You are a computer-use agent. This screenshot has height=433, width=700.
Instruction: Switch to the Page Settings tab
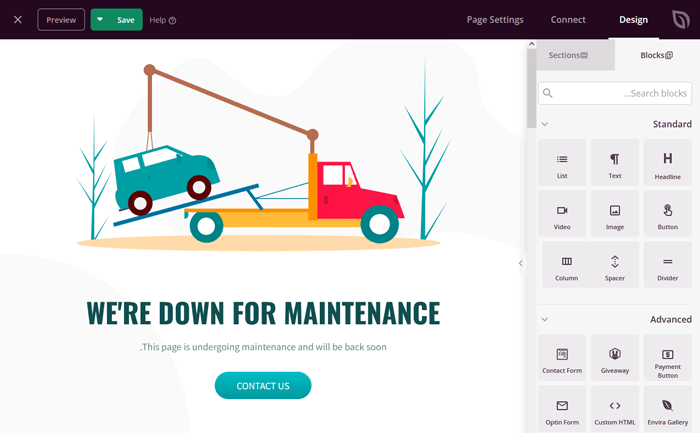pos(495,20)
